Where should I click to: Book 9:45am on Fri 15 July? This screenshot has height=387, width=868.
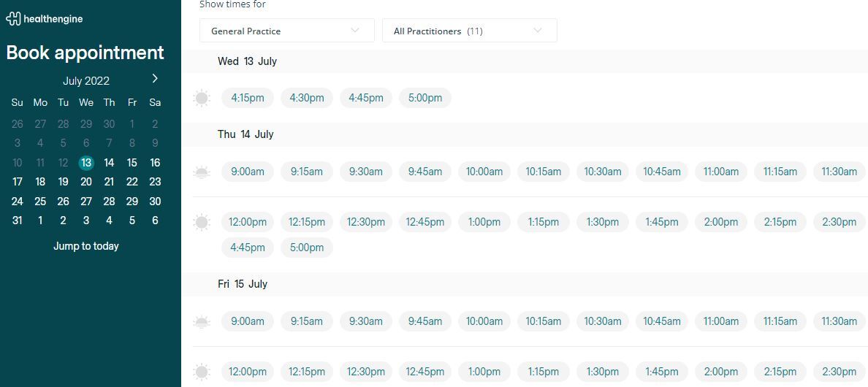click(x=425, y=321)
